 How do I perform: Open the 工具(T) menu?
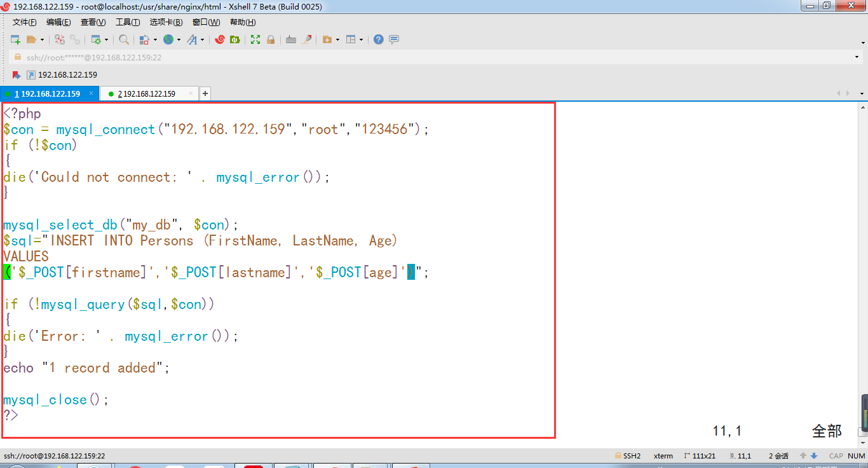[x=128, y=22]
